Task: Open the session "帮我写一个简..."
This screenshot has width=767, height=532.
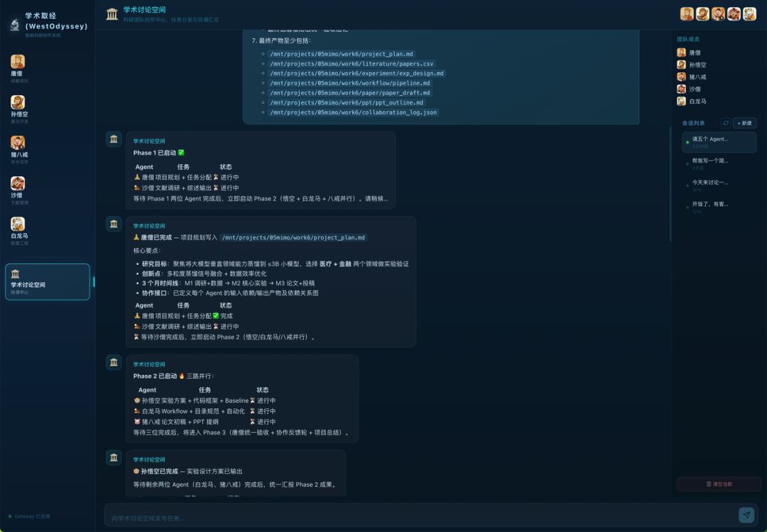Action: [x=719, y=163]
